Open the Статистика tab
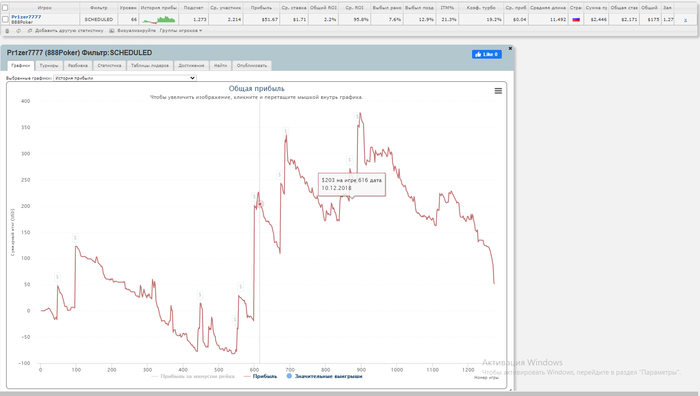 tap(109, 66)
